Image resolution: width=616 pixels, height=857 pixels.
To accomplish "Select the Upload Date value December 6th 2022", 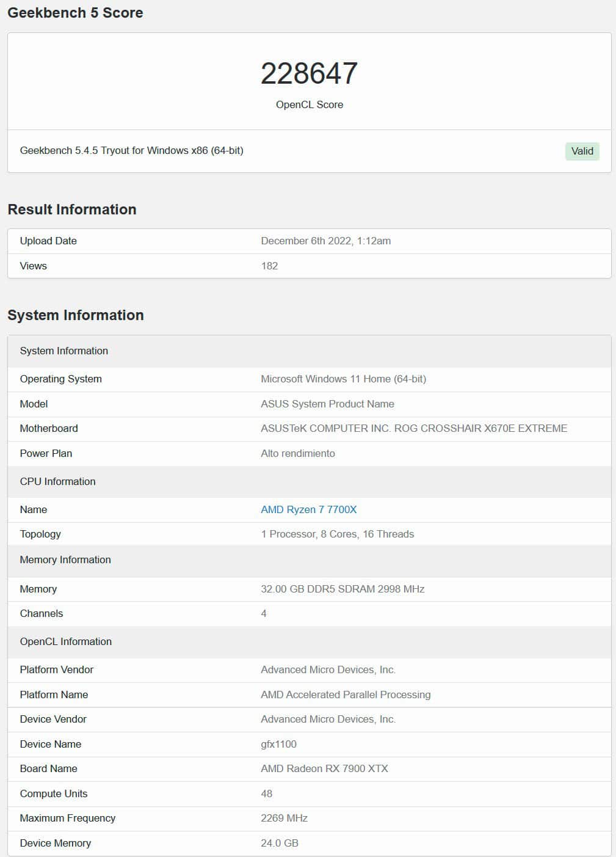I will coord(325,241).
